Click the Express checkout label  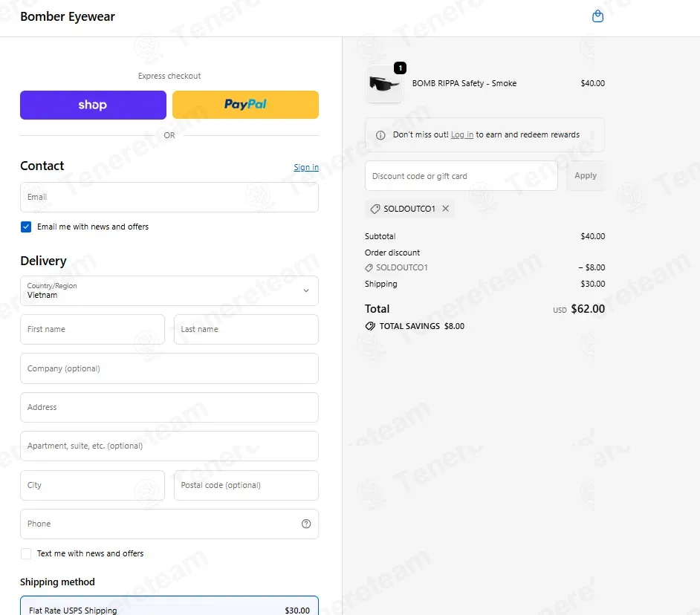[x=169, y=76]
